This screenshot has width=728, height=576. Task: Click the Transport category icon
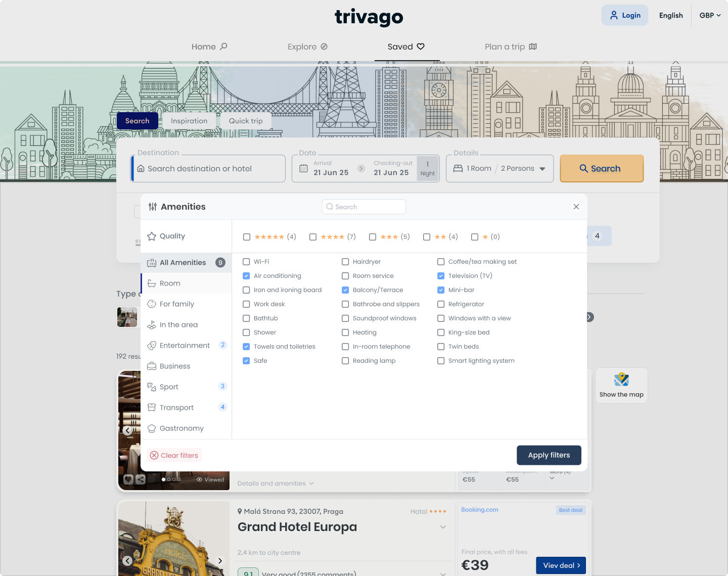[152, 408]
